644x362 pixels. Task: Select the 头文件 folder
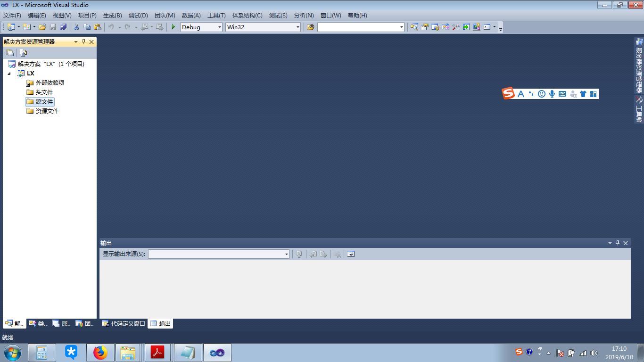[40, 92]
